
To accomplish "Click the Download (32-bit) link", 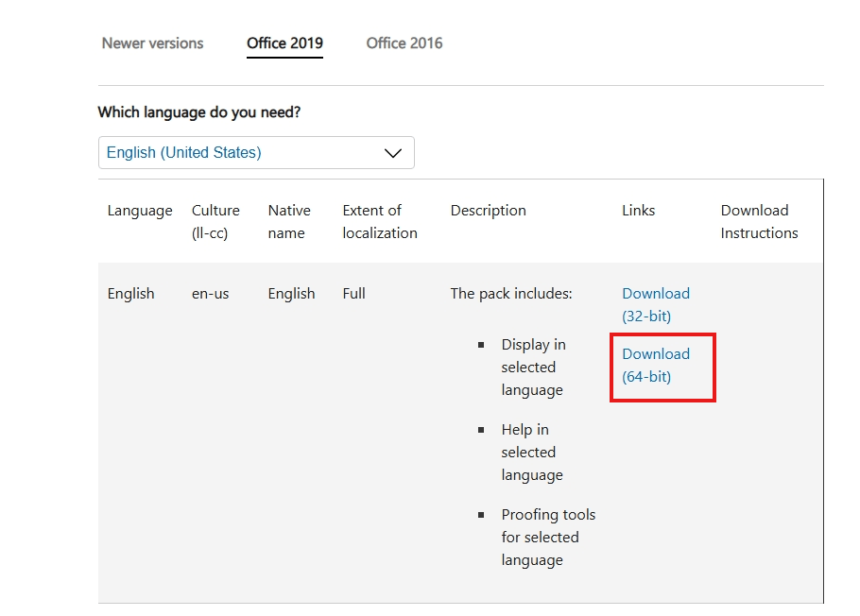I will [656, 304].
